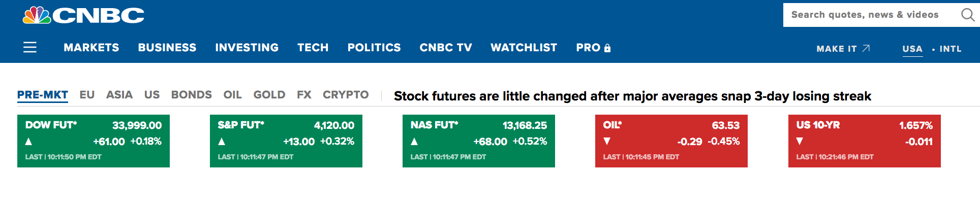Click the search quotes input field
This screenshot has height=207, width=980.
pos(869,15)
